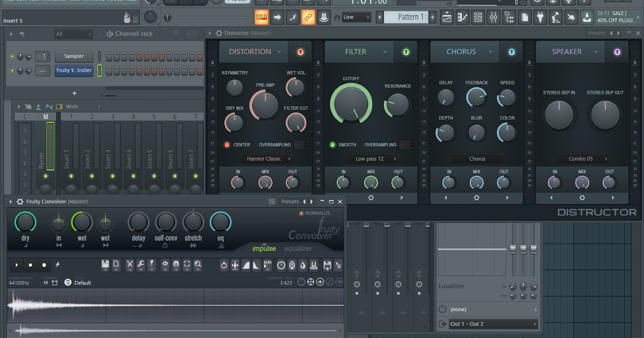Click the Fruity Convolver window gear icon
This screenshot has width=644, height=338.
click(20, 202)
